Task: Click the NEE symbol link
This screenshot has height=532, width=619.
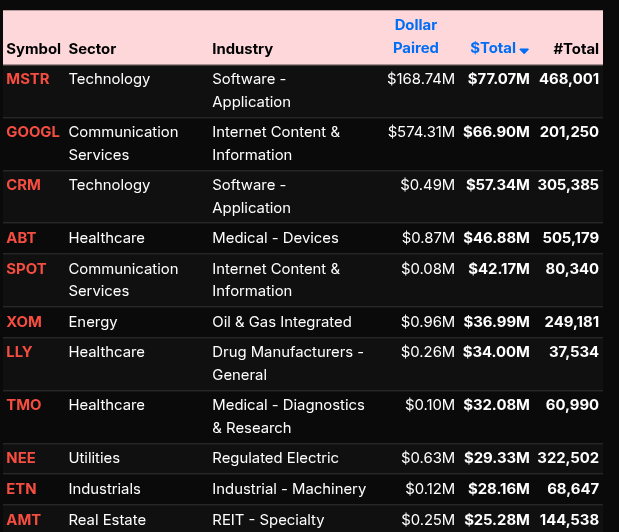Action: tap(21, 458)
